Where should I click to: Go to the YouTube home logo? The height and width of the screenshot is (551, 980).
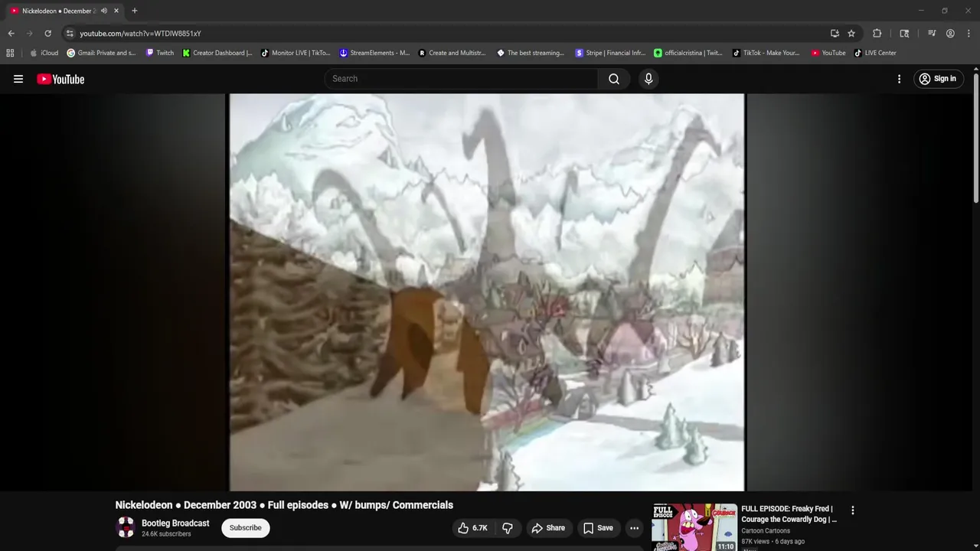(60, 79)
